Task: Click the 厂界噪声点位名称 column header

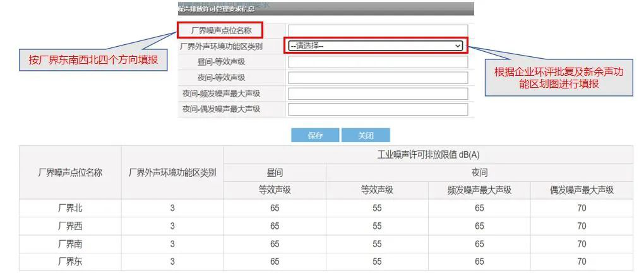Action: click(70, 173)
